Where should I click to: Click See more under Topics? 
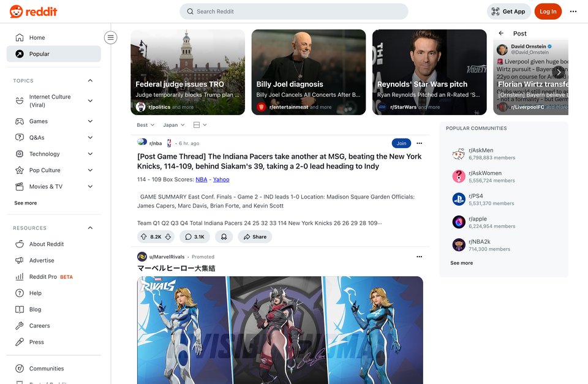click(x=26, y=203)
